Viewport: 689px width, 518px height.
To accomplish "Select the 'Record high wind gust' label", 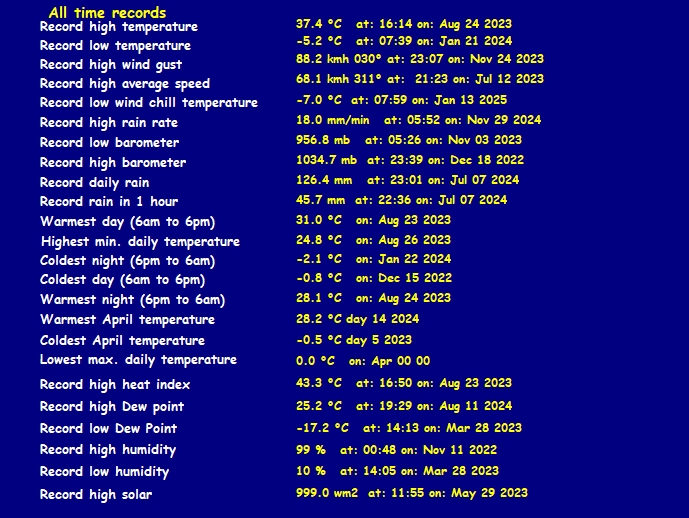I will (x=111, y=65).
